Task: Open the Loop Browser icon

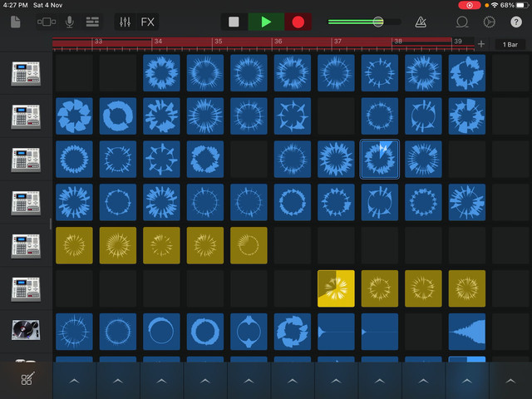Action: click(x=462, y=22)
